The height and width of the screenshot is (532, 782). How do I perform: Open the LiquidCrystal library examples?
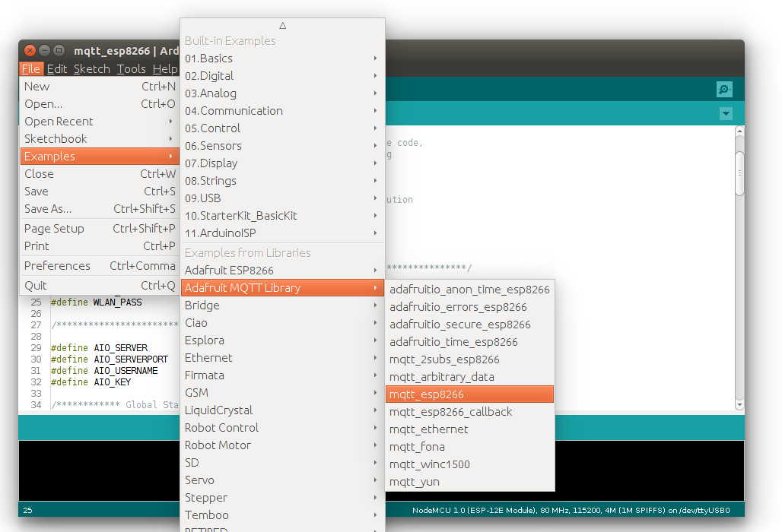click(282, 410)
